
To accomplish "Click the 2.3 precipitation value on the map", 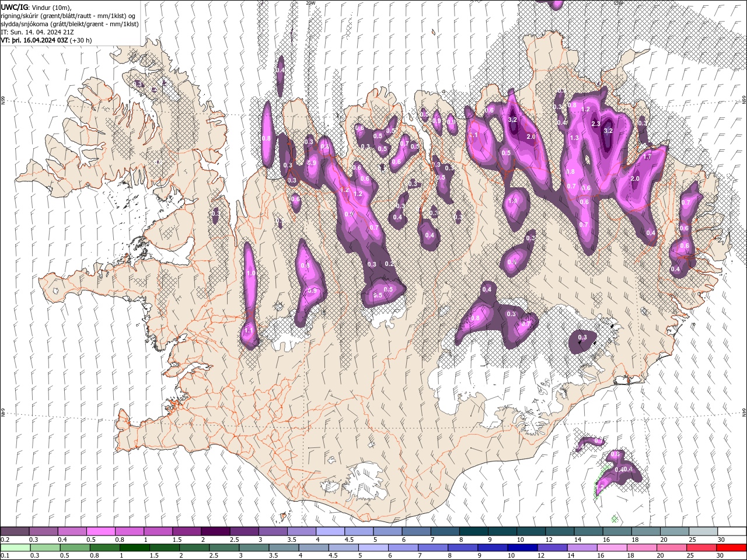I will [x=596, y=124].
